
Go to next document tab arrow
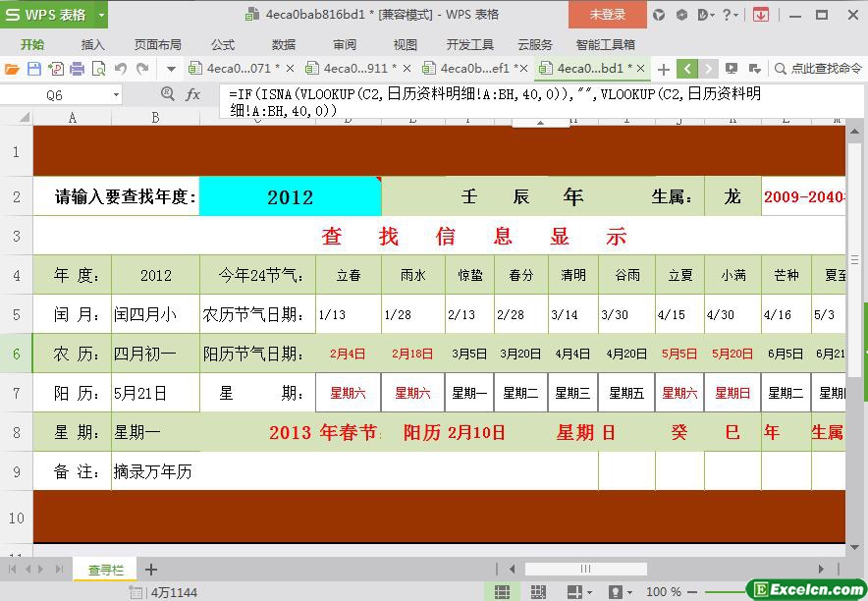point(708,69)
